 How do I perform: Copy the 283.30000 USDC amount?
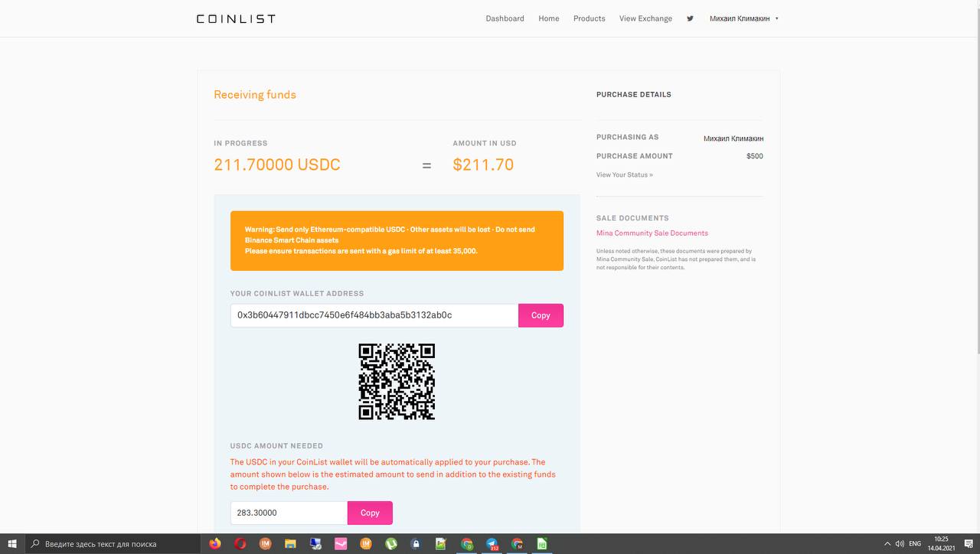click(x=370, y=513)
